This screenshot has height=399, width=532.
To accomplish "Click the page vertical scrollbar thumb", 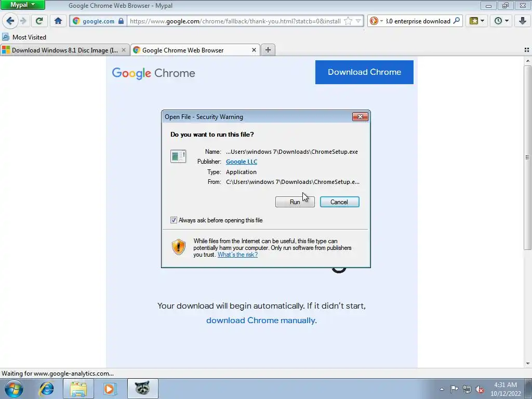I will [527, 157].
